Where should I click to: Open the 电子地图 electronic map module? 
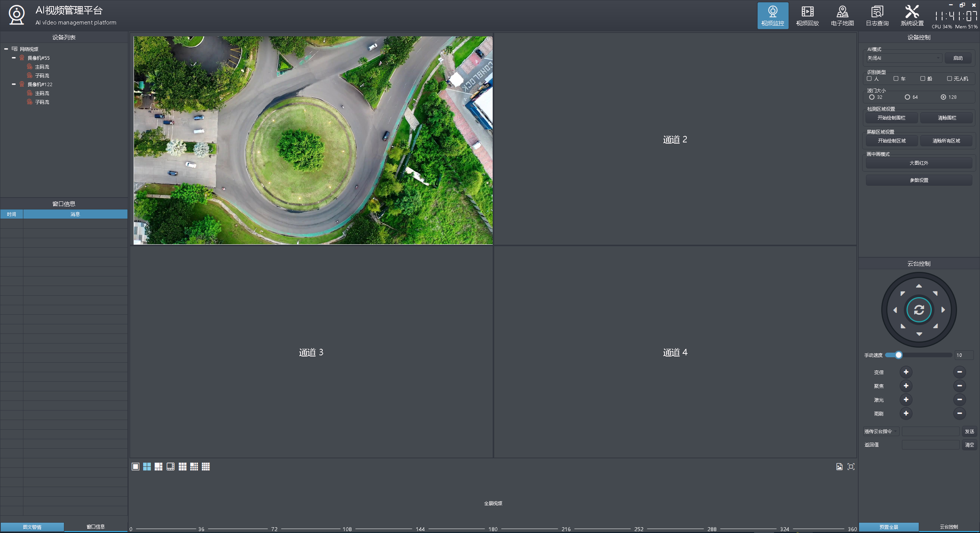tap(842, 16)
